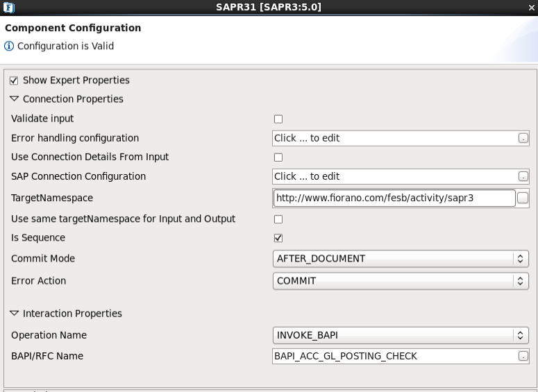Image resolution: width=538 pixels, height=392 pixels.
Task: Uncheck Show Expert Properties
Action: [14, 80]
